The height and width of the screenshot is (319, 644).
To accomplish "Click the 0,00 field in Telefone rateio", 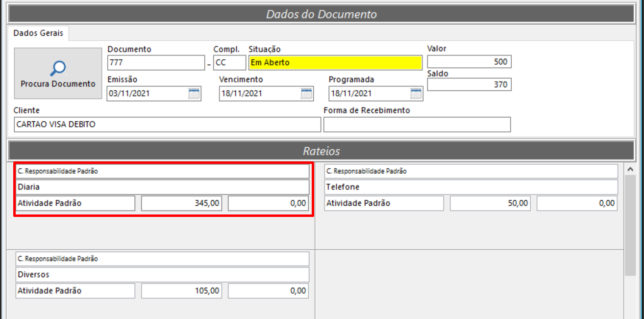I will [x=577, y=203].
